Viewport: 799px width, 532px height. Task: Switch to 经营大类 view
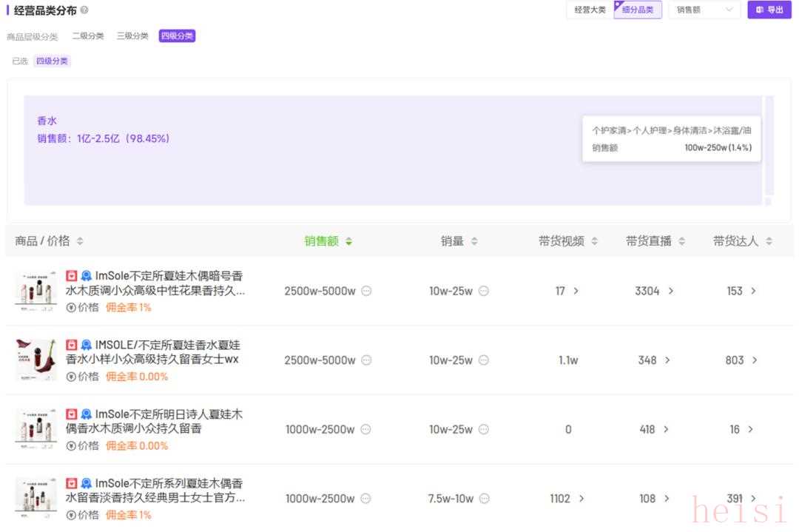click(x=590, y=10)
